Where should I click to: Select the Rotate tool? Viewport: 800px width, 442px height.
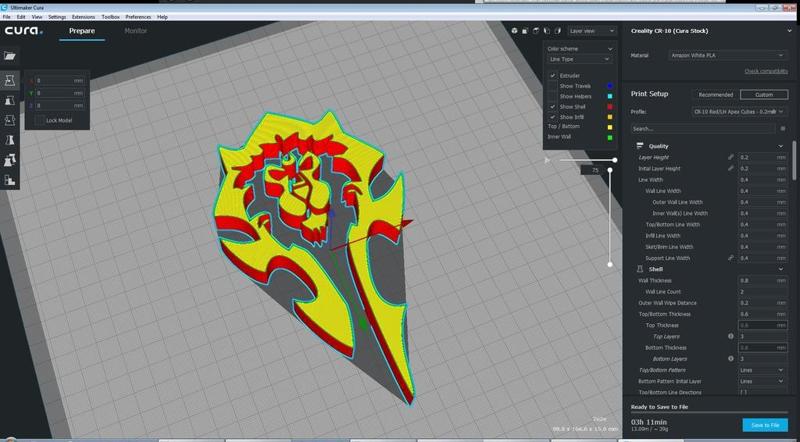pyautogui.click(x=10, y=120)
